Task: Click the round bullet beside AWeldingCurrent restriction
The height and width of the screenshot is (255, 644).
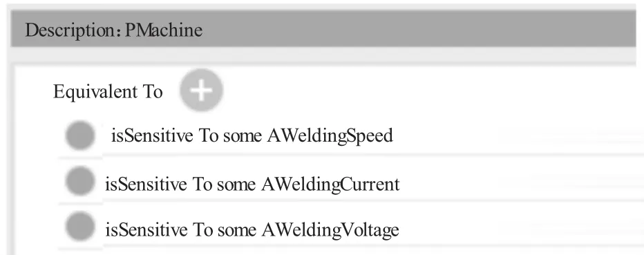Action: [x=80, y=180]
